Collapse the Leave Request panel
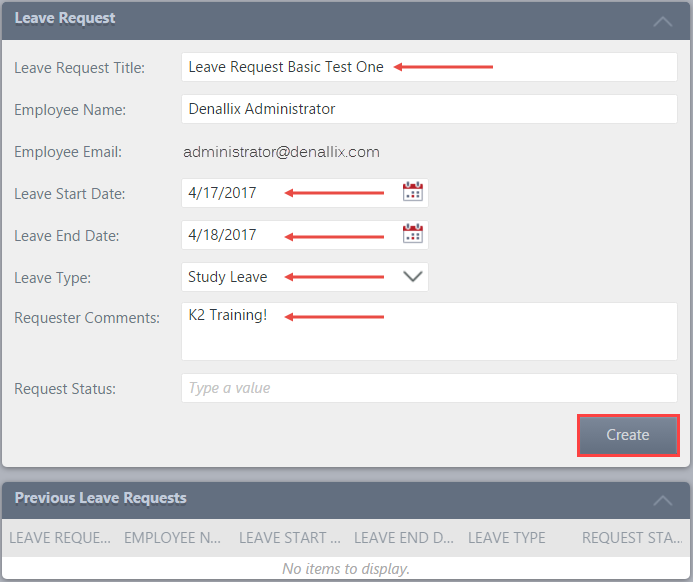The height and width of the screenshot is (582, 693). [x=663, y=21]
